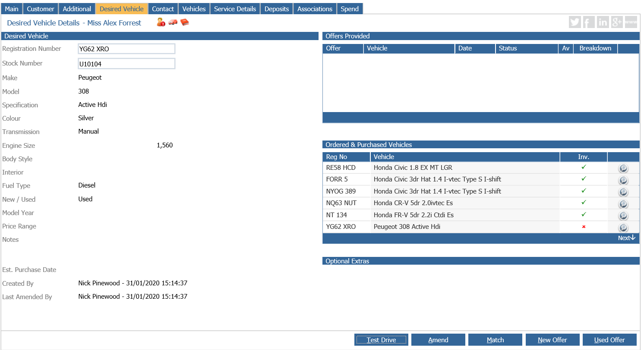
Task: Click Next in Ordered & Purchased Vehicles
Action: point(626,237)
